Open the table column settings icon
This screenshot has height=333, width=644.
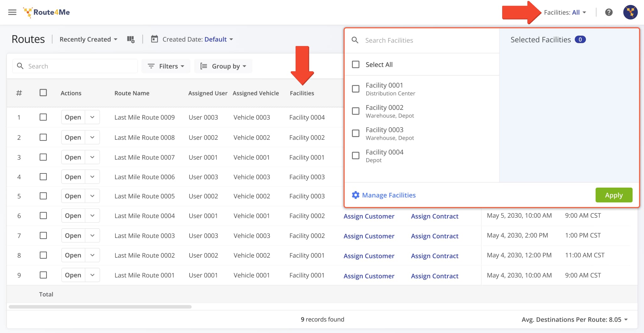coord(131,39)
